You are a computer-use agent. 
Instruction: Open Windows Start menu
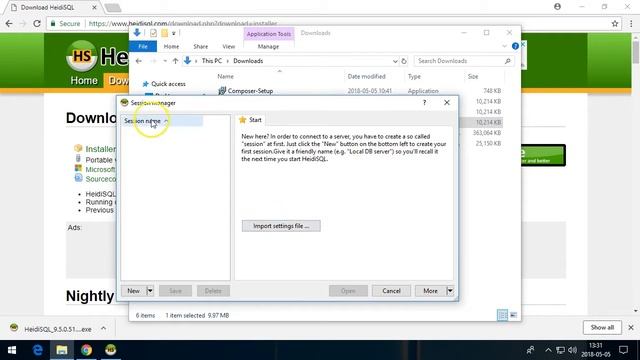(12, 350)
